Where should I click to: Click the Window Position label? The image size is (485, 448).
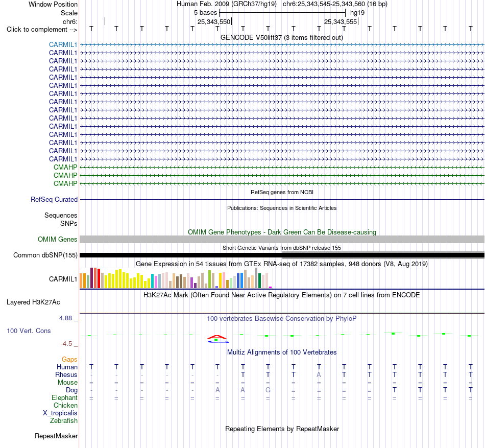tap(53, 4)
